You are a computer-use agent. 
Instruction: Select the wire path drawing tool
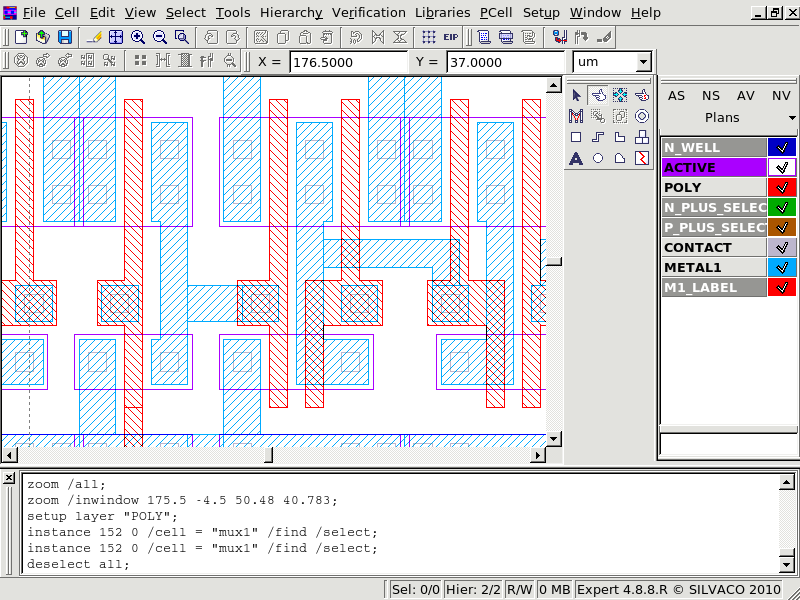click(x=598, y=137)
